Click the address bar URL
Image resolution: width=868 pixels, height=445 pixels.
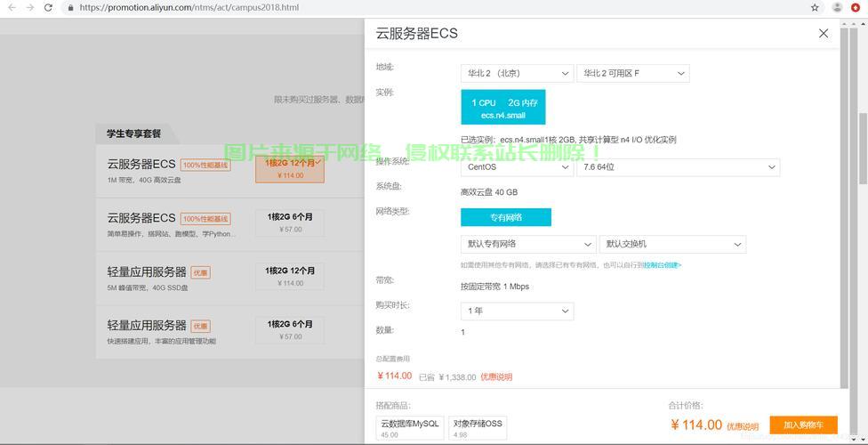coord(189,8)
